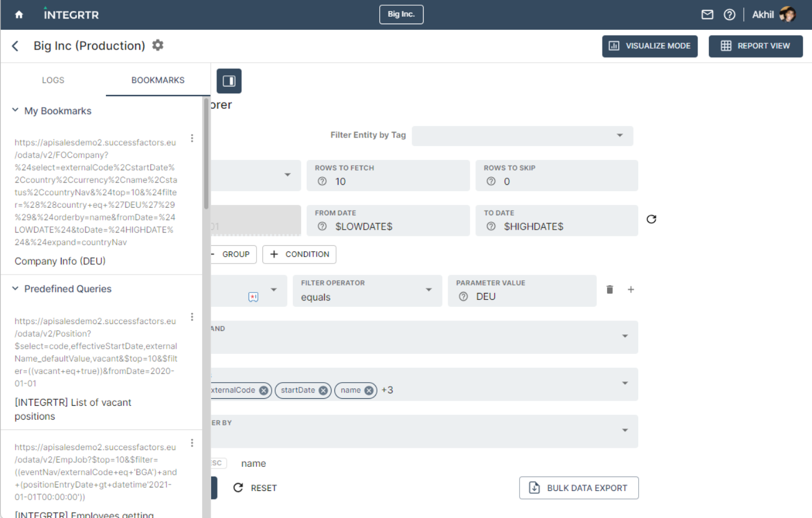The image size is (812, 518).
Task: Expand the select fields dropdown arrow
Action: tap(625, 383)
